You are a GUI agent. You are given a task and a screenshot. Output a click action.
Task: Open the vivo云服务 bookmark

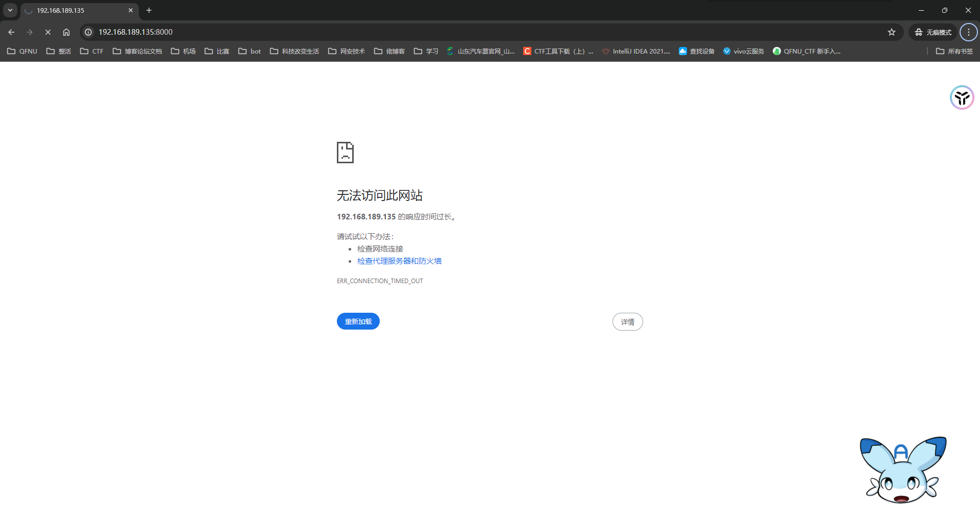tap(744, 51)
